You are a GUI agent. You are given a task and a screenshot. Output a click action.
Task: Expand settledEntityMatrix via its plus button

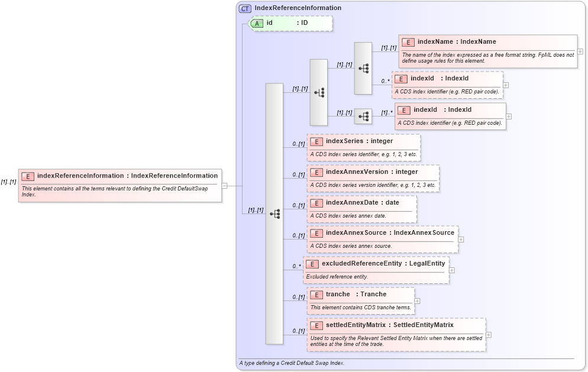click(489, 335)
